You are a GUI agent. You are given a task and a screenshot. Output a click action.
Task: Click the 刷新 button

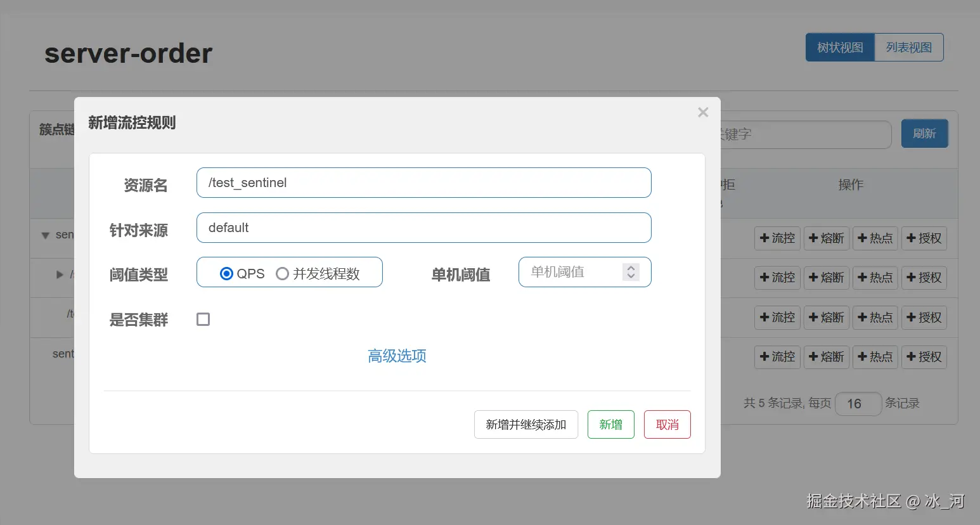tap(925, 133)
